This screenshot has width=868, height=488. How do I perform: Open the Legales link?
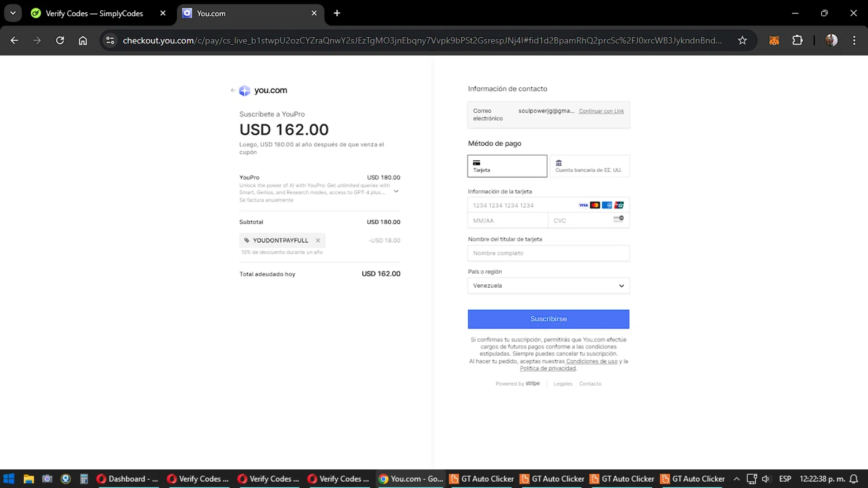click(x=562, y=384)
